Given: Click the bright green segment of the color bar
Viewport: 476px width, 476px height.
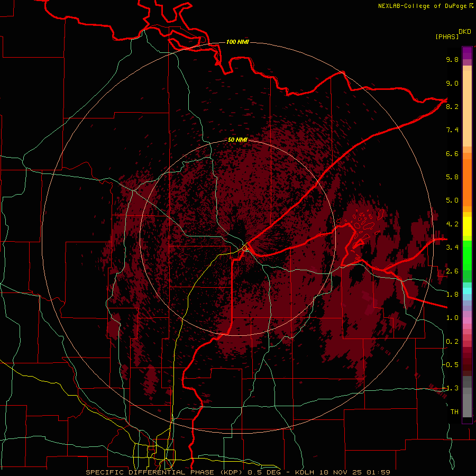Looking at the screenshot, I should pos(467,257).
